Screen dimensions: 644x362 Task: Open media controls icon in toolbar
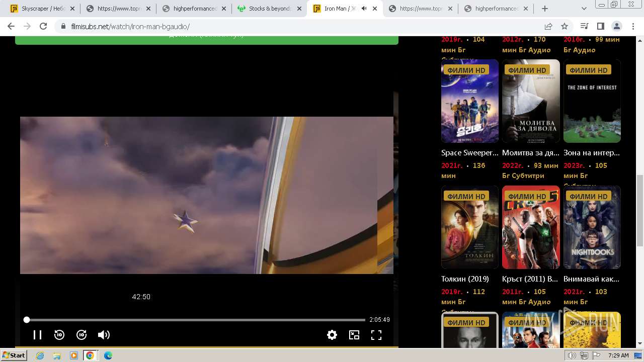pyautogui.click(x=584, y=26)
